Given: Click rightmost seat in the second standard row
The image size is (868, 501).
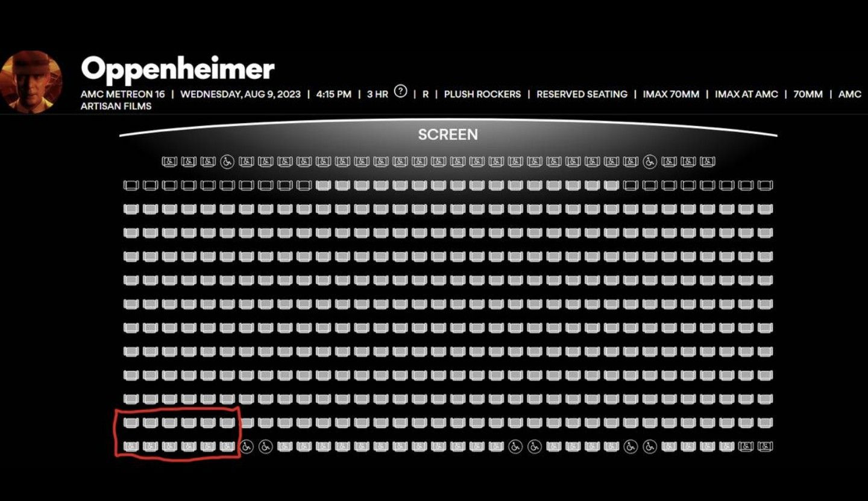Looking at the screenshot, I should click(x=765, y=209).
